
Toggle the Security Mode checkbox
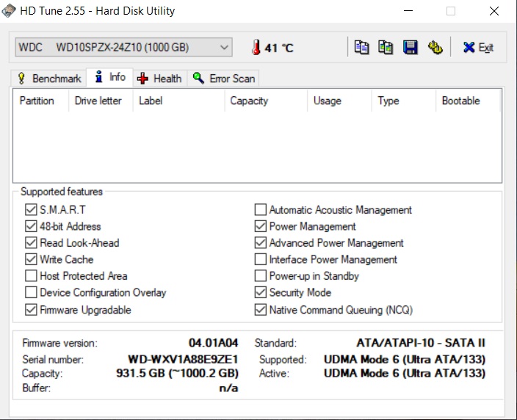(261, 292)
